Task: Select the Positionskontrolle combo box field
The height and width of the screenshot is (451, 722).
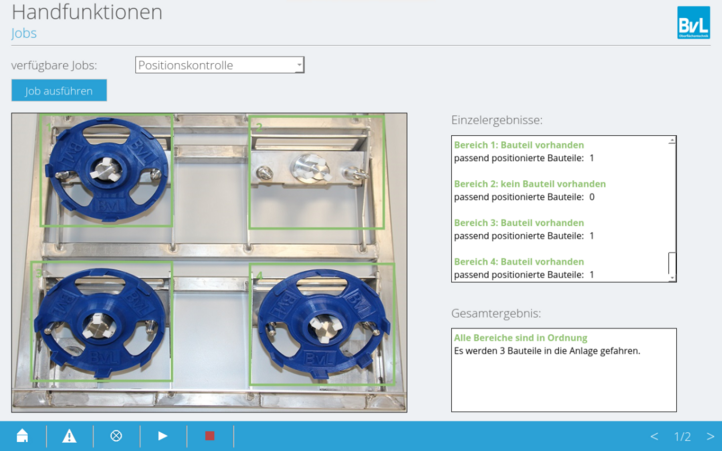Action: pos(215,65)
